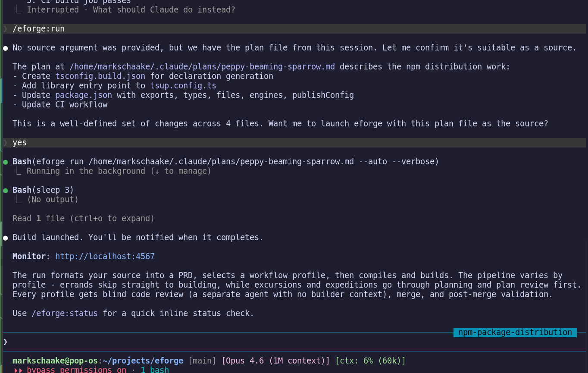Click the tsconfig.build.json filename
Screen dimensions: 588x373
(100, 76)
